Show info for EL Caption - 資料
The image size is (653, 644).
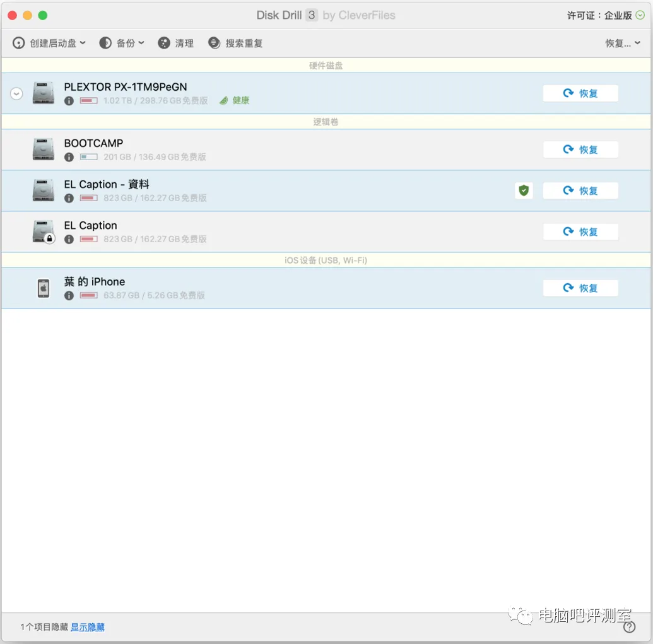click(69, 198)
